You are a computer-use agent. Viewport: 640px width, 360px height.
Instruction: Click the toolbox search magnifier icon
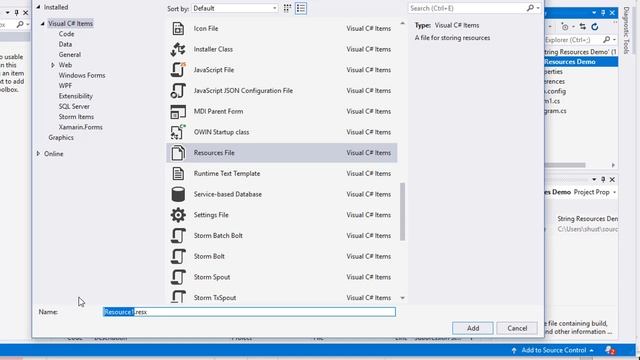tap(20, 25)
